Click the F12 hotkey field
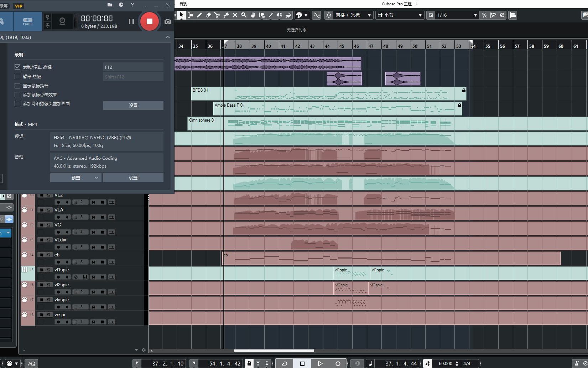Image resolution: width=588 pixels, height=368 pixels. [133, 67]
